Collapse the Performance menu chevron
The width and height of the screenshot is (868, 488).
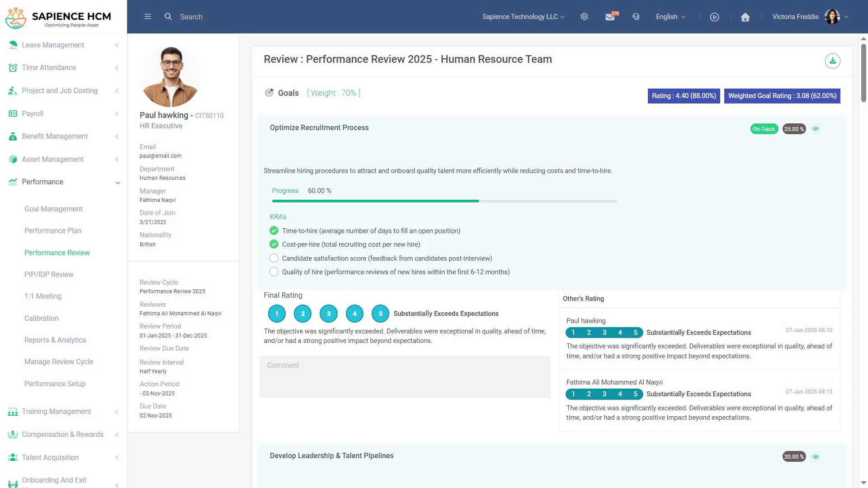118,183
